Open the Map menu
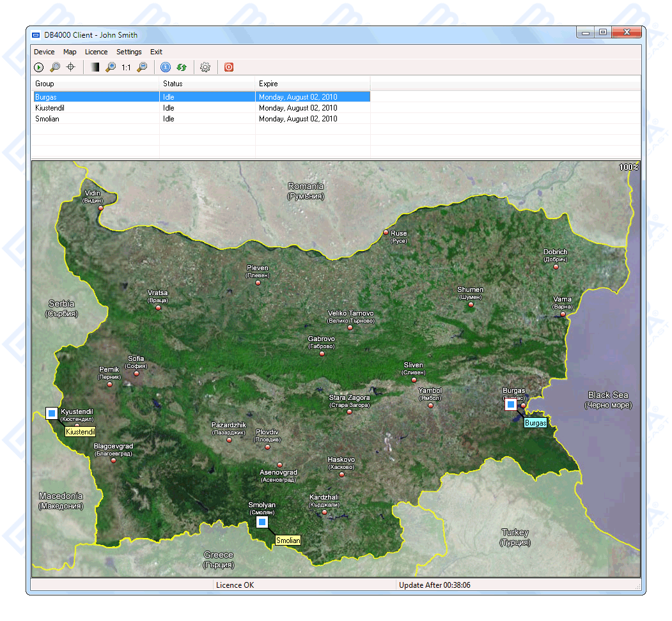The width and height of the screenshot is (672, 621). coord(70,52)
